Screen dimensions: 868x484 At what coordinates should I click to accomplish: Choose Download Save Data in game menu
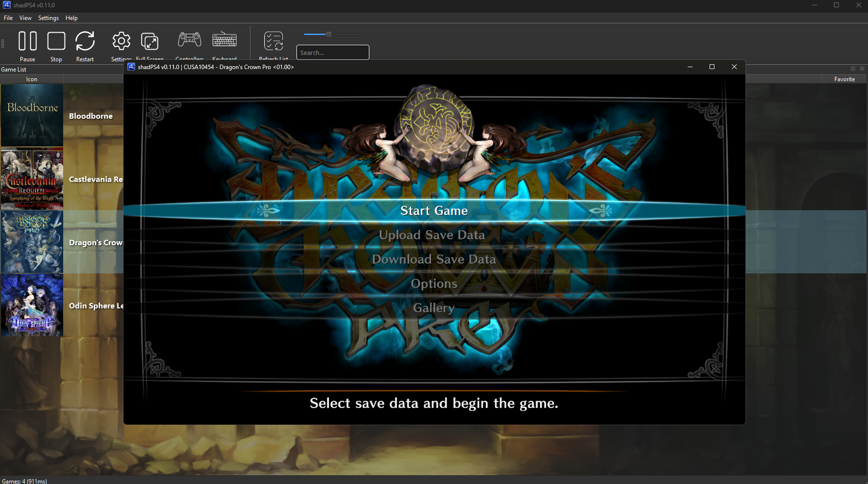pyautogui.click(x=434, y=259)
